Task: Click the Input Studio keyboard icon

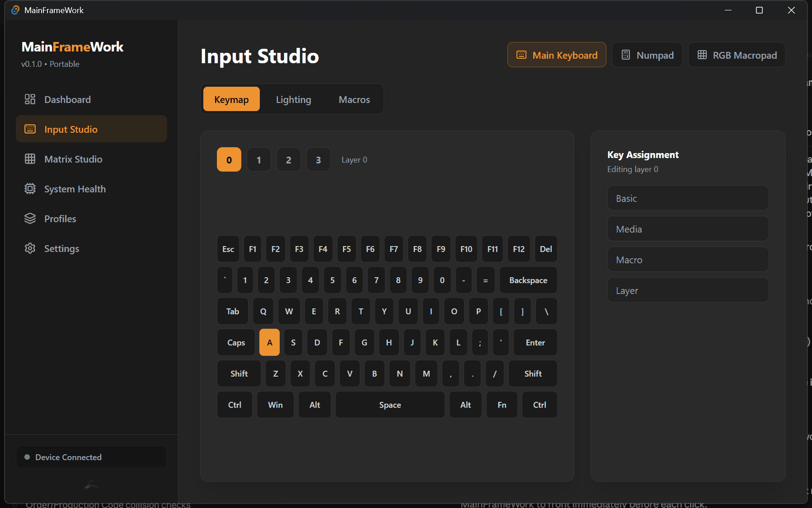Action: click(30, 129)
